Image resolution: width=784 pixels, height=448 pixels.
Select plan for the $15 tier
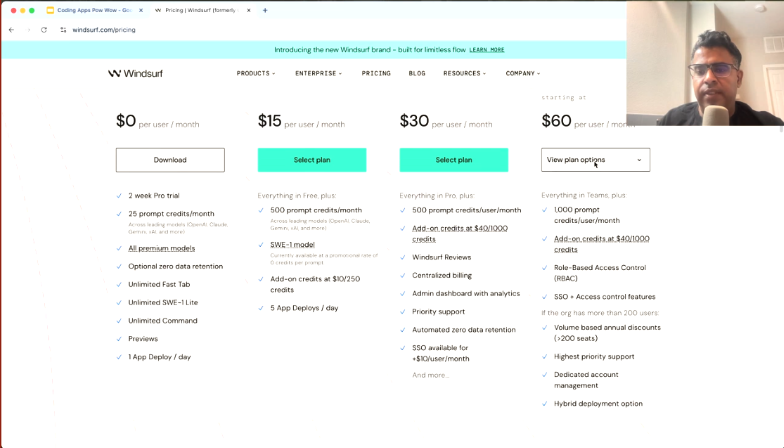pos(312,160)
